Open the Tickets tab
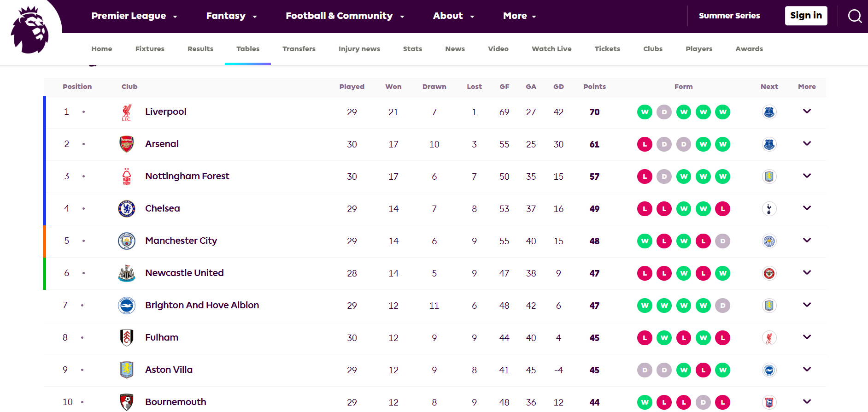 pyautogui.click(x=607, y=49)
